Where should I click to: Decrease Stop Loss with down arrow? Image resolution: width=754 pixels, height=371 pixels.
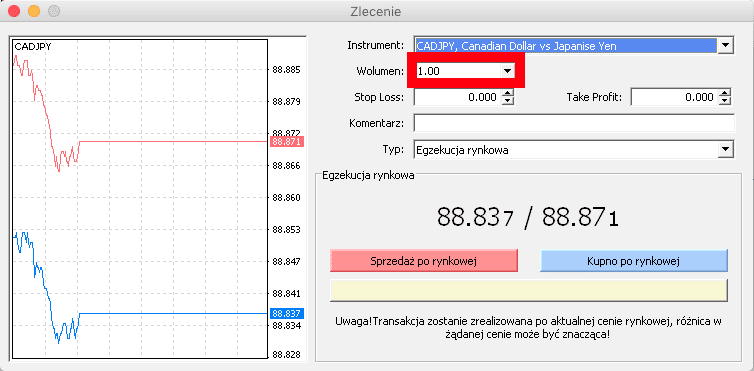tap(508, 101)
